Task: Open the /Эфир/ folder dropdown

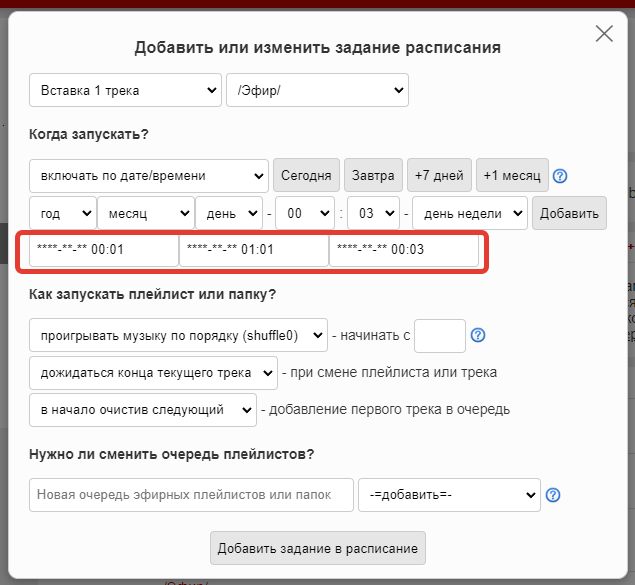Action: [317, 90]
